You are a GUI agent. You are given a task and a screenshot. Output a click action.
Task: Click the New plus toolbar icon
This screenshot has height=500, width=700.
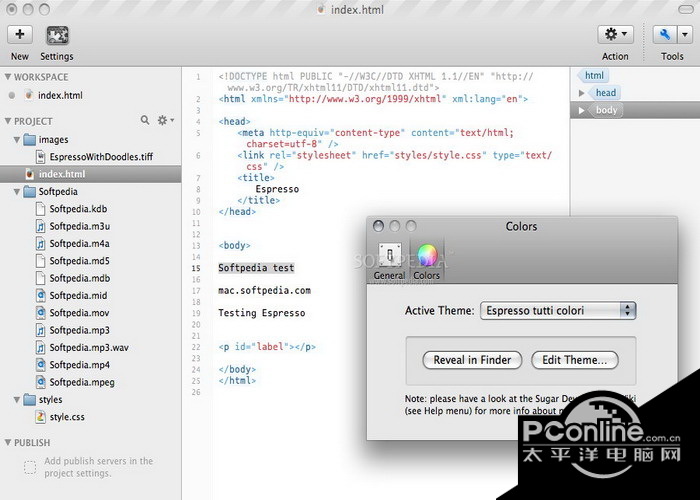pyautogui.click(x=20, y=35)
